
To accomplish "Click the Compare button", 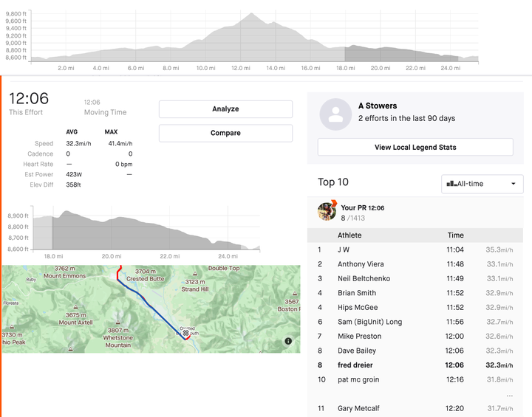I will [225, 133].
